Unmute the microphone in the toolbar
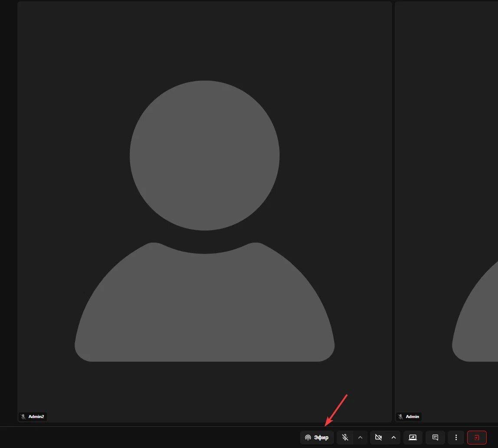 tap(345, 438)
